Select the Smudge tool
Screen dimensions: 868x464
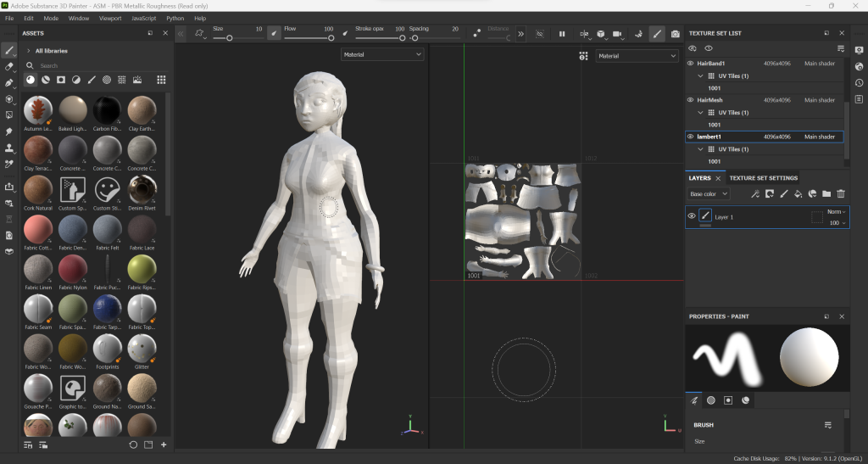[9, 131]
